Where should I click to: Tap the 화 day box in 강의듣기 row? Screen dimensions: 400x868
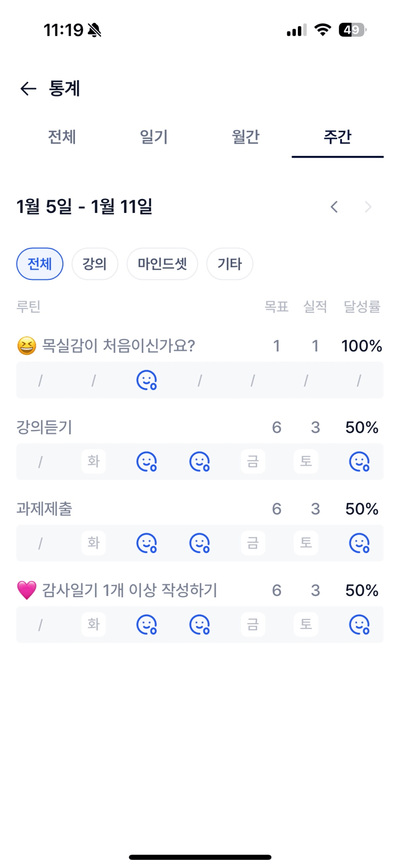point(93,461)
